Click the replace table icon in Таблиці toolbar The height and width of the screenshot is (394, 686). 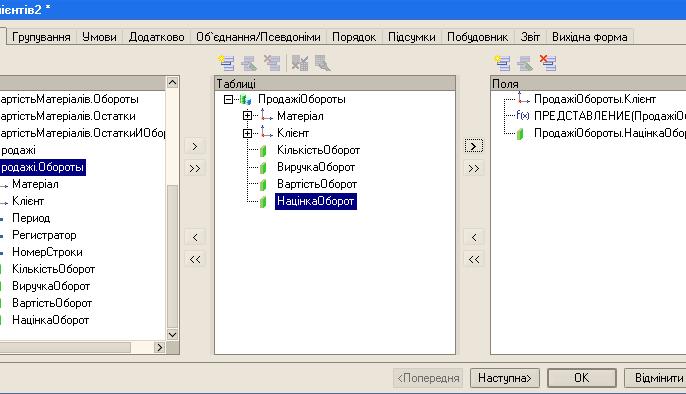click(300, 63)
